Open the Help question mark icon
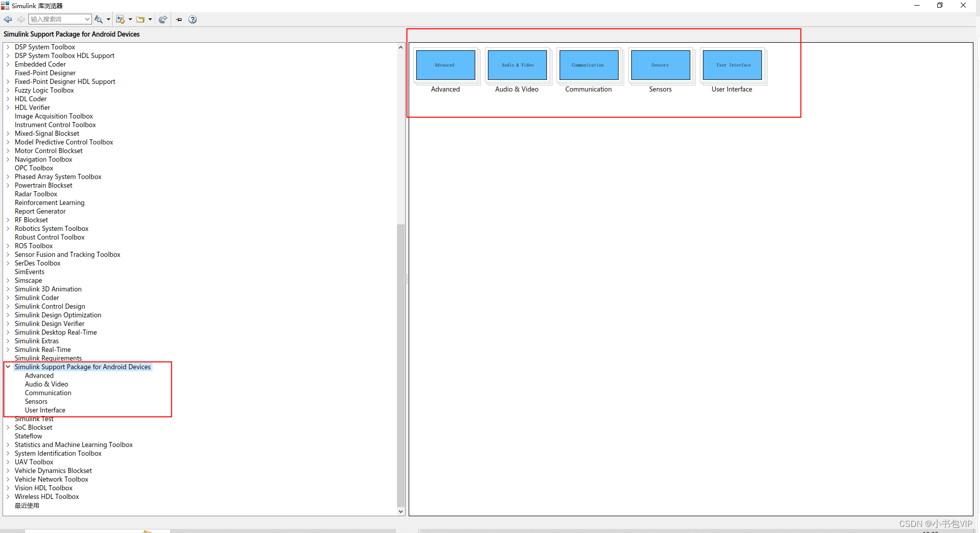Viewport: 980px width, 533px height. point(192,19)
